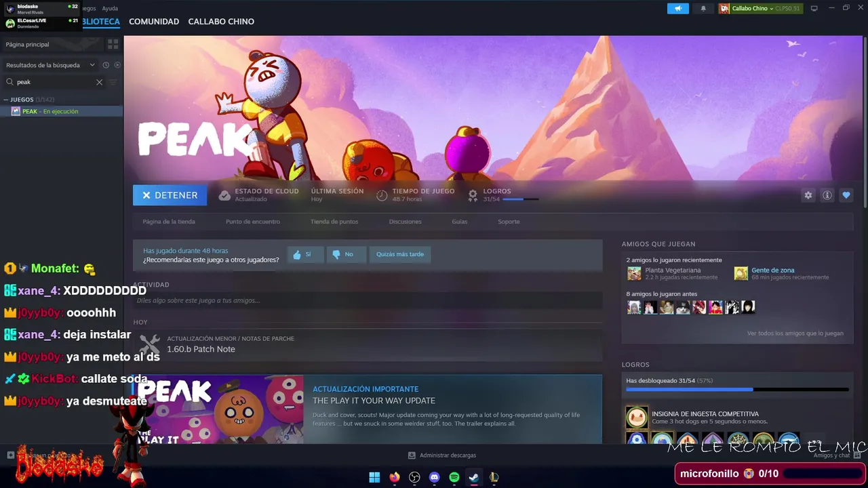Open 'The Play It Your Way Update' article
The height and width of the screenshot is (488, 868).
point(374,401)
